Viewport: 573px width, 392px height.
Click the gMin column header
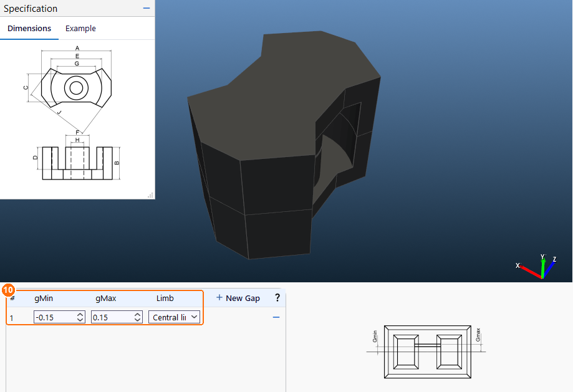(44, 298)
